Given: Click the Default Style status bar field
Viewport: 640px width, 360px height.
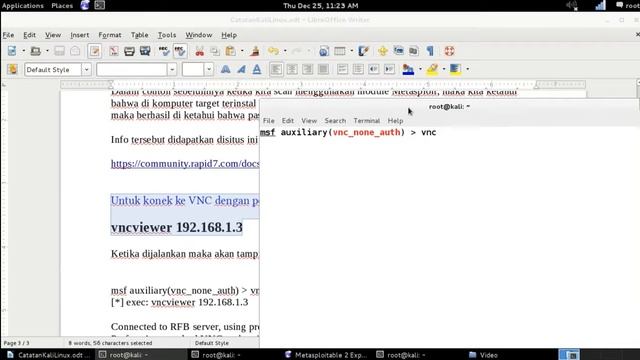Looking at the screenshot, I should click(212, 343).
